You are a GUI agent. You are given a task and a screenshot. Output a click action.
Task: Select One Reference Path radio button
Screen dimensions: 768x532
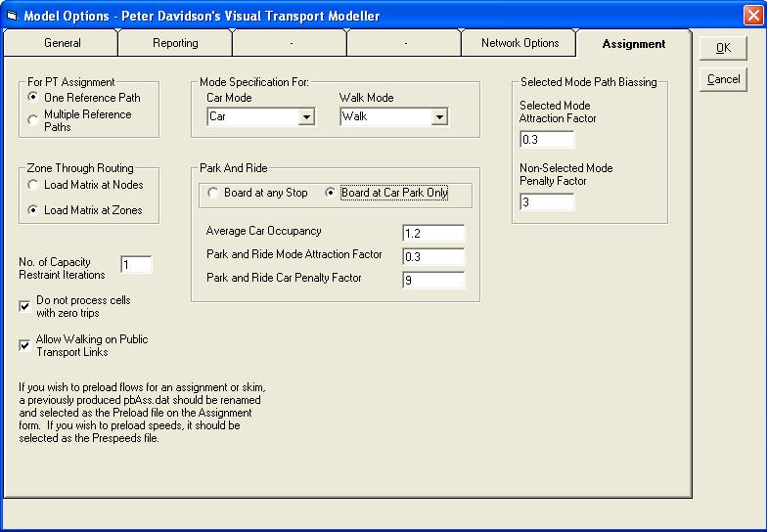(x=34, y=98)
